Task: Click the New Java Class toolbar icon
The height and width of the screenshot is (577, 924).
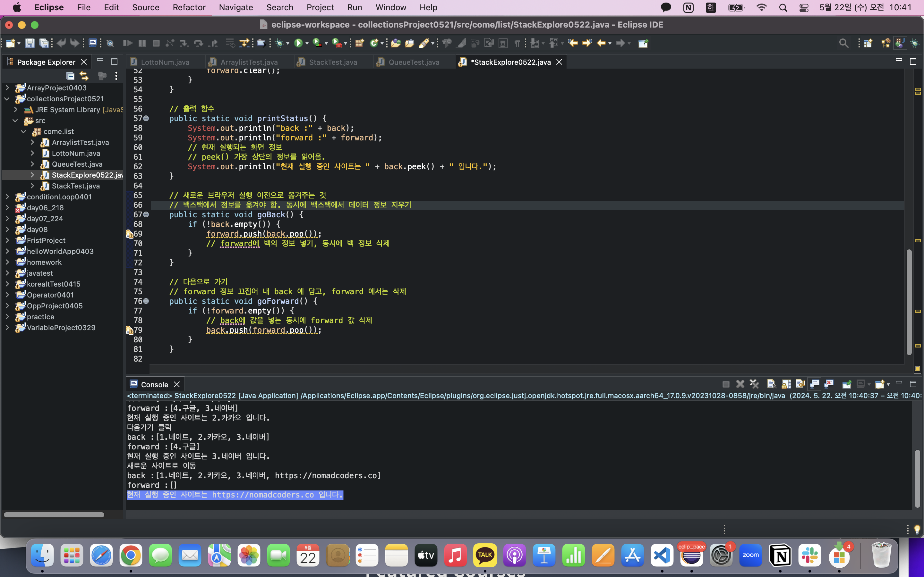Action: tap(374, 43)
